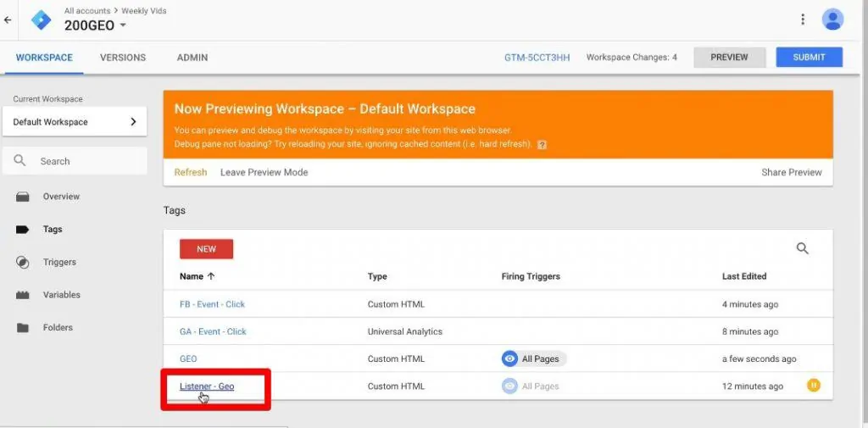868x428 pixels.
Task: Click the sidebar Search field
Action: pos(75,161)
